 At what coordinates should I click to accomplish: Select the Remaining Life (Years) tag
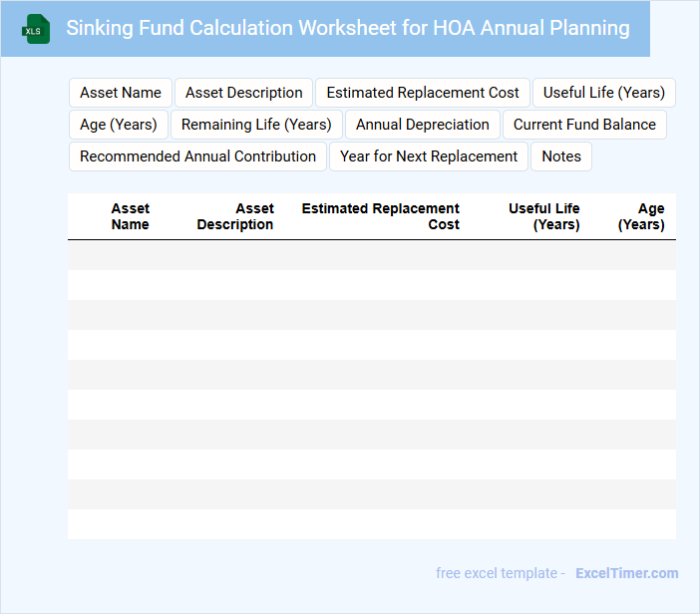257,125
